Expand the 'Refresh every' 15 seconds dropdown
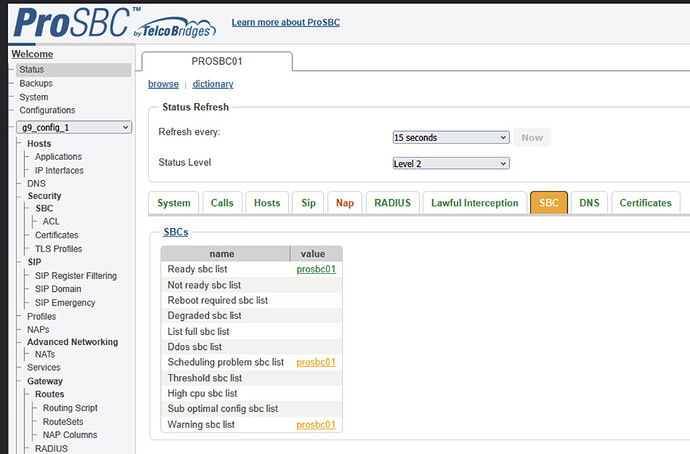This screenshot has width=690, height=454. pyautogui.click(x=451, y=137)
